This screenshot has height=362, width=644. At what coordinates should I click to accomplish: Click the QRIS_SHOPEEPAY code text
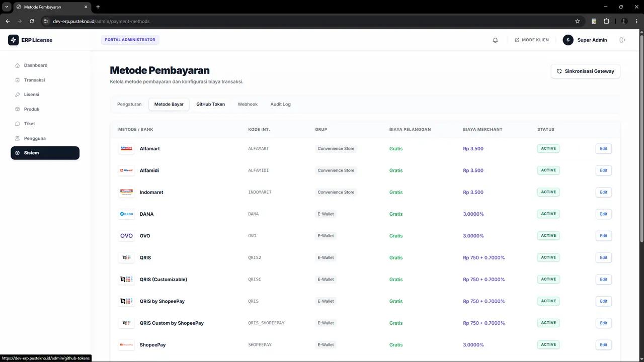coord(266,323)
